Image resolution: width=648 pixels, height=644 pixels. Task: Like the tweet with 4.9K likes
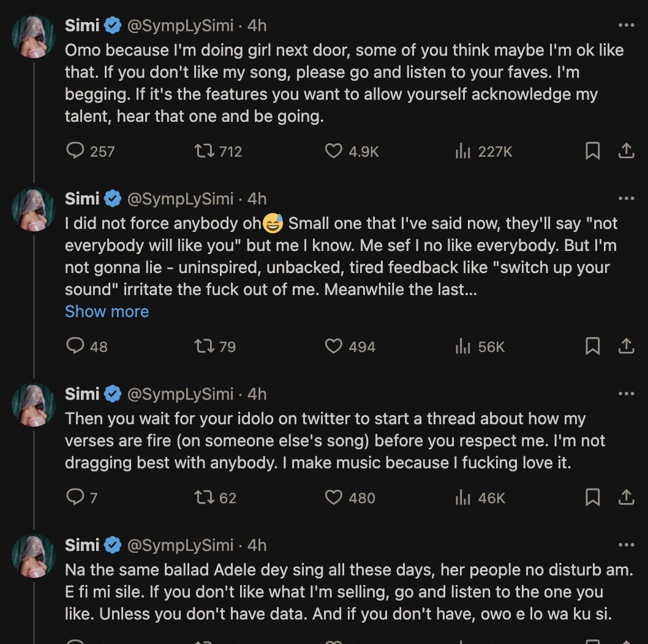click(333, 151)
